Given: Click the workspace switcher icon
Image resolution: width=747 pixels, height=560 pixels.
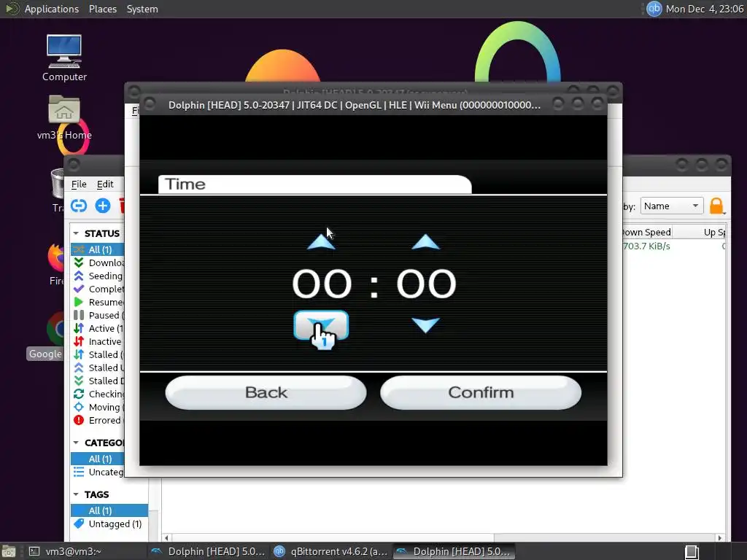Looking at the screenshot, I should coord(692,552).
